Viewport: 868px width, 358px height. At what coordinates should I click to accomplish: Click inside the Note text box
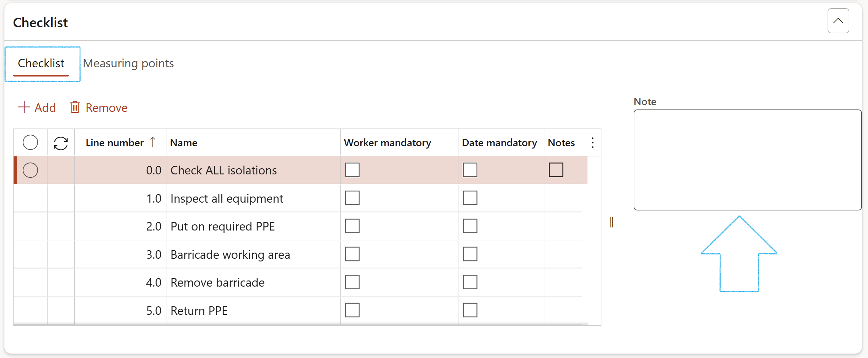click(747, 160)
